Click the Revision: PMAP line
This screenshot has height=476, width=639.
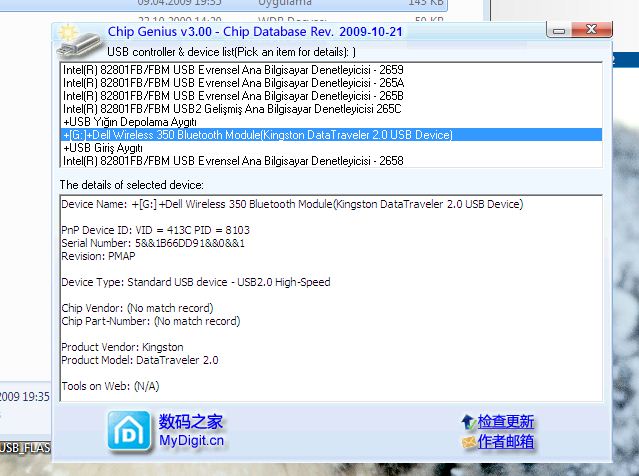[x=98, y=256]
